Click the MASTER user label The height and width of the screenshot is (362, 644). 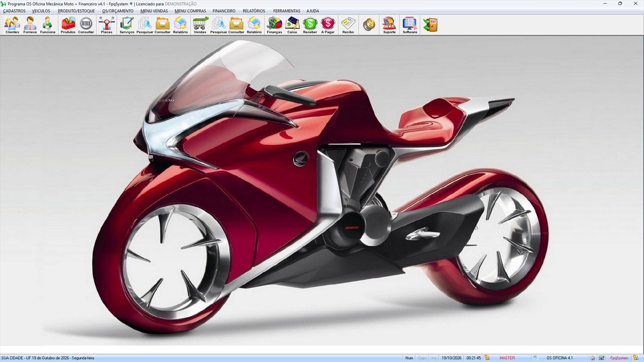507,358
